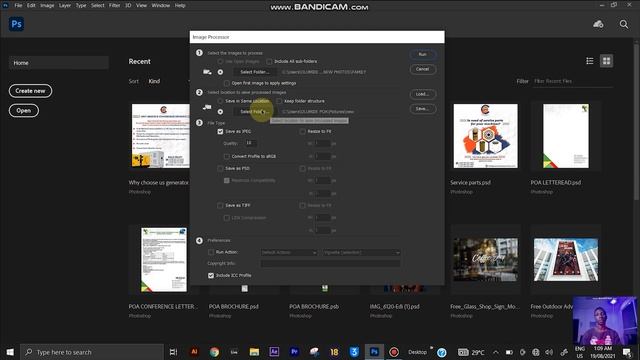Choose Save in Same Location radio button
The image size is (640, 360).
(x=220, y=101)
